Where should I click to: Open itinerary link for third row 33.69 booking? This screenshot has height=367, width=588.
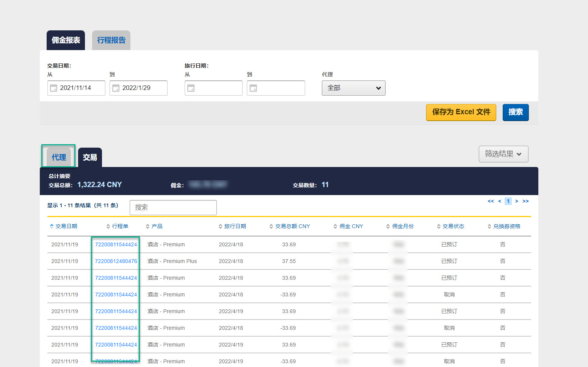coord(116,278)
